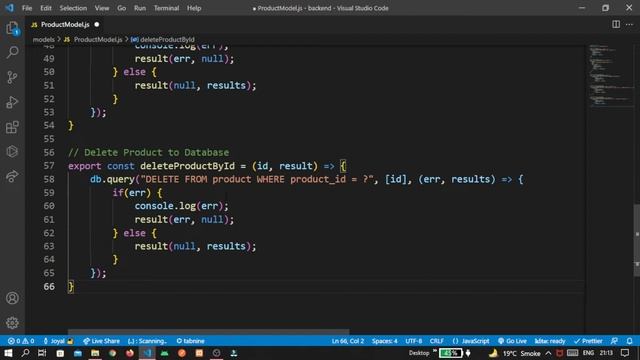Click the Scanning status bar item
640x360 pixels.
pyautogui.click(x=147, y=341)
